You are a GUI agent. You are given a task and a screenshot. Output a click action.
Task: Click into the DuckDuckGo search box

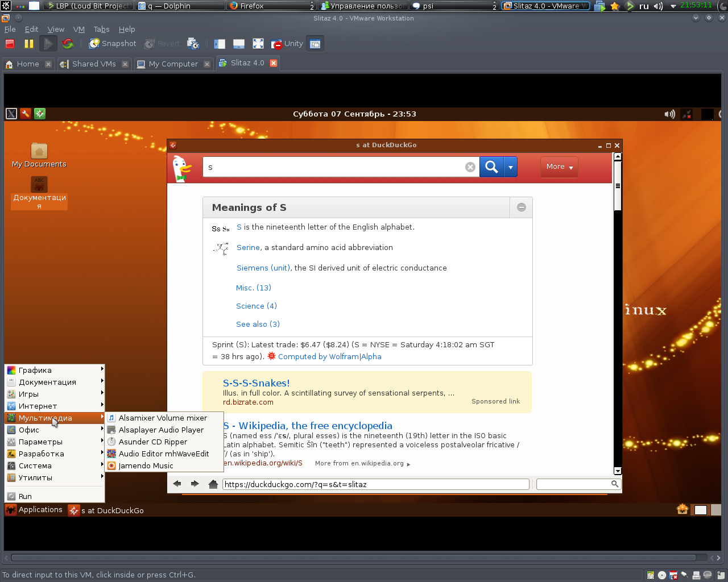point(336,167)
